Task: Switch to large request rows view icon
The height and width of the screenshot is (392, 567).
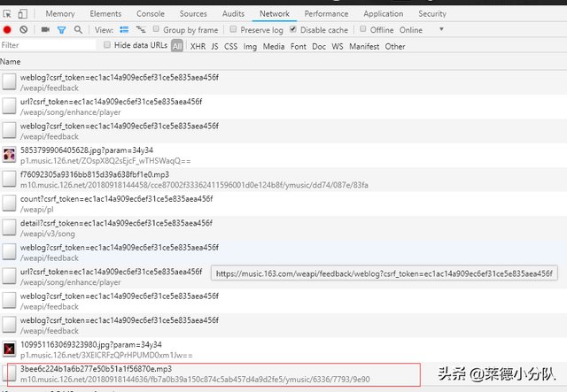Action: [x=124, y=29]
